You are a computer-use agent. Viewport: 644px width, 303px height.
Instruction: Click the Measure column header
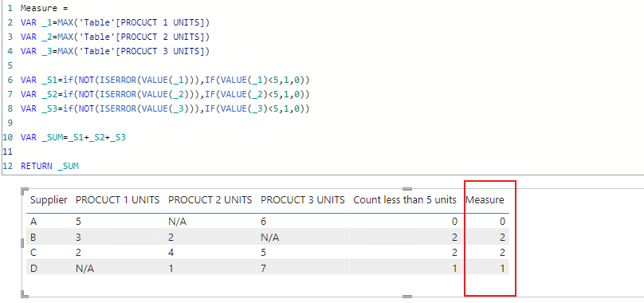tap(485, 200)
